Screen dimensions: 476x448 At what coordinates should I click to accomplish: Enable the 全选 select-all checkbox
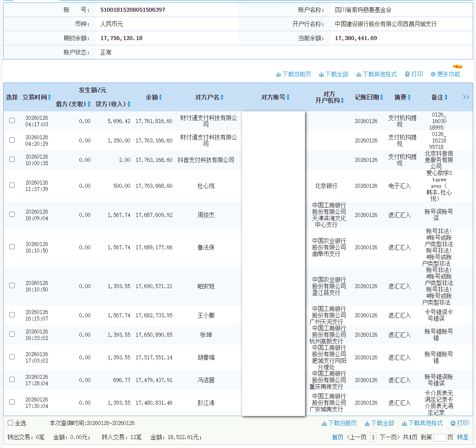11,423
